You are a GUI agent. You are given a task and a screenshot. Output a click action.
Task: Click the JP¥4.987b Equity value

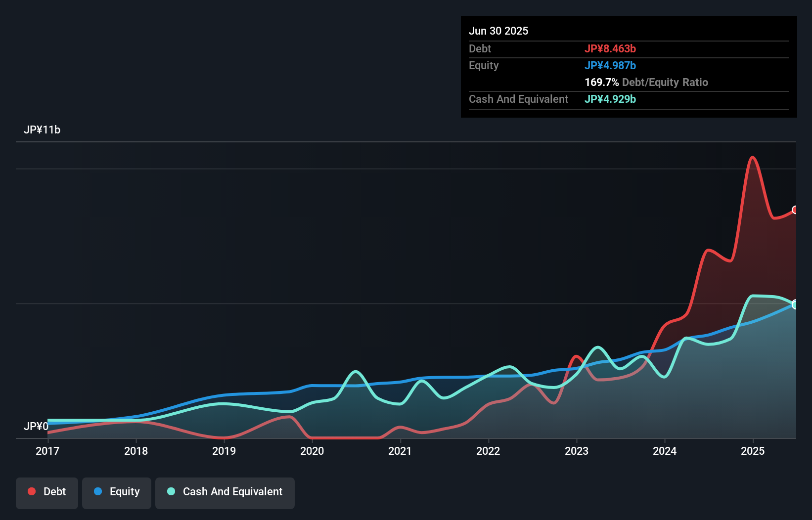click(611, 65)
